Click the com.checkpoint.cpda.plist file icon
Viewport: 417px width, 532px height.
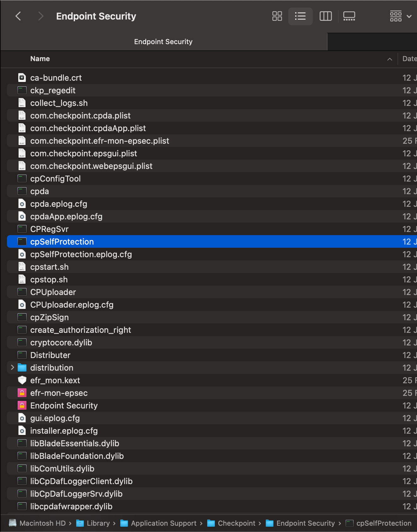pos(22,115)
